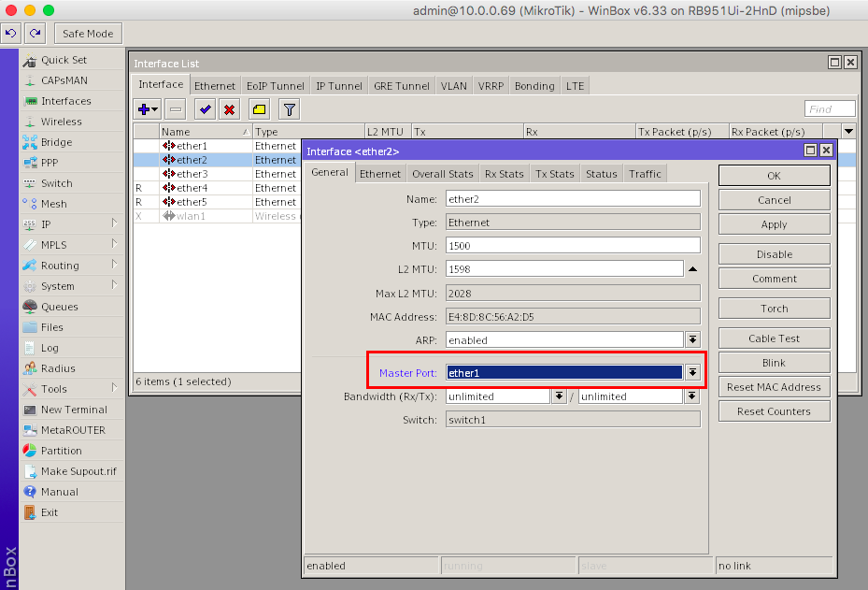Click the Find field in Interface List
This screenshot has height=590, width=868.
830,109
